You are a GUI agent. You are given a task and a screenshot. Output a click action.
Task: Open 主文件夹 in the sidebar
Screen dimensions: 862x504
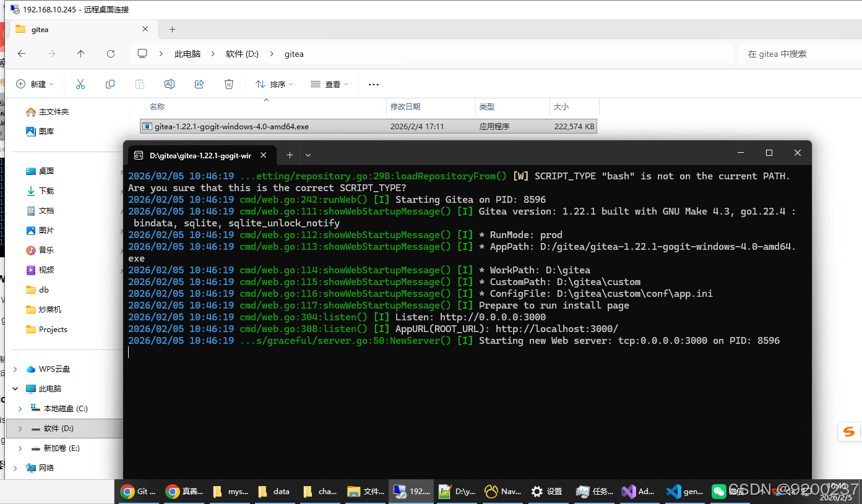pyautogui.click(x=47, y=112)
